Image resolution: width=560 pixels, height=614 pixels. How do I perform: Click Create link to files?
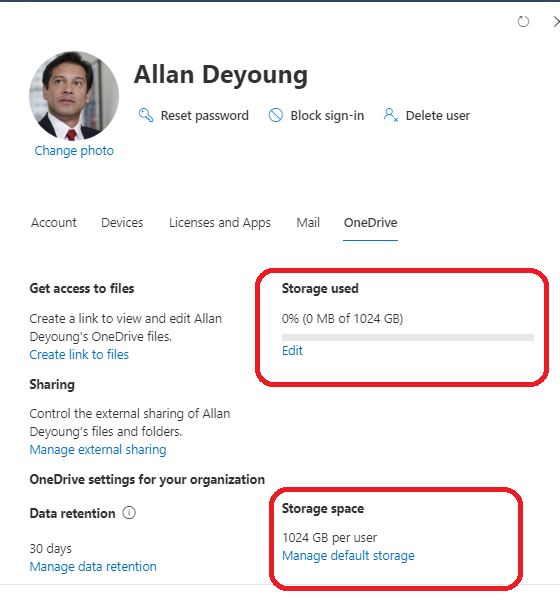[x=79, y=354]
